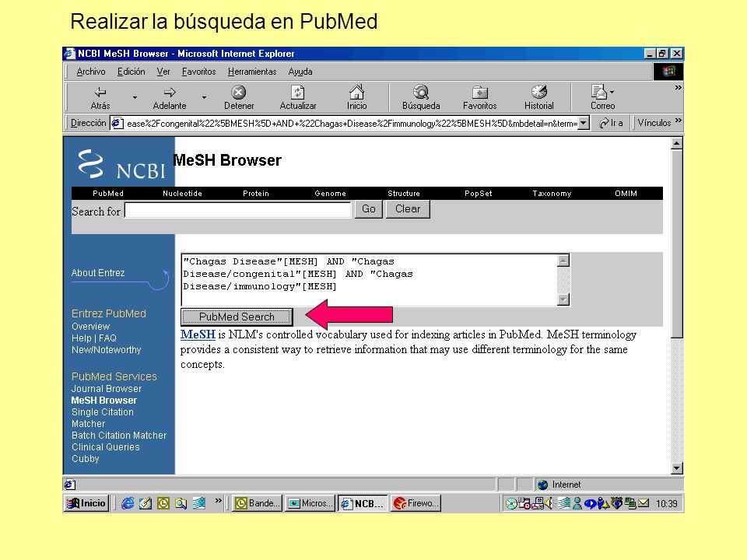Open the Archivo menu

click(91, 72)
